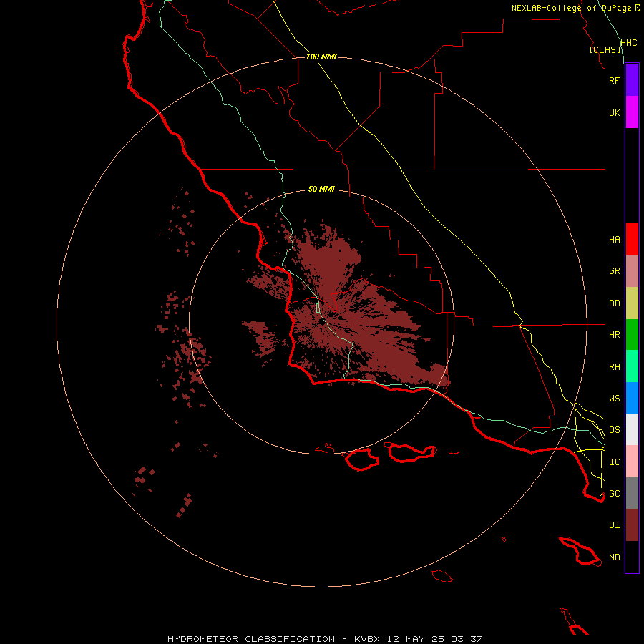Viewport: 644px width, 644px height.
Task: Click the GR legend label
Action: 614,270
